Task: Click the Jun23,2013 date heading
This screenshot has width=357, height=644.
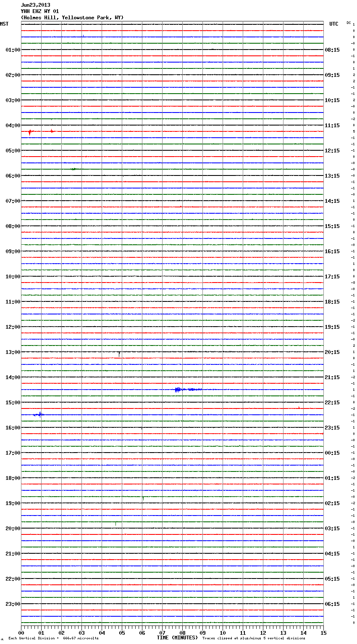Action: (35, 5)
